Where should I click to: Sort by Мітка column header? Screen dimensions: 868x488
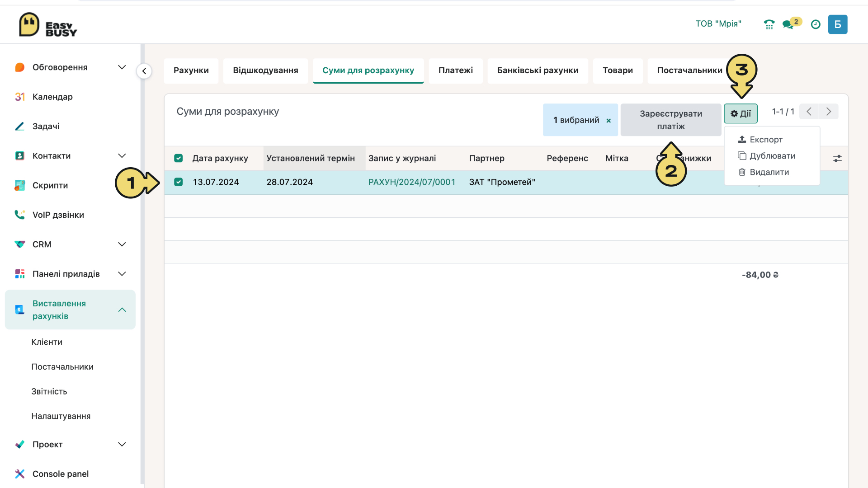pyautogui.click(x=617, y=158)
